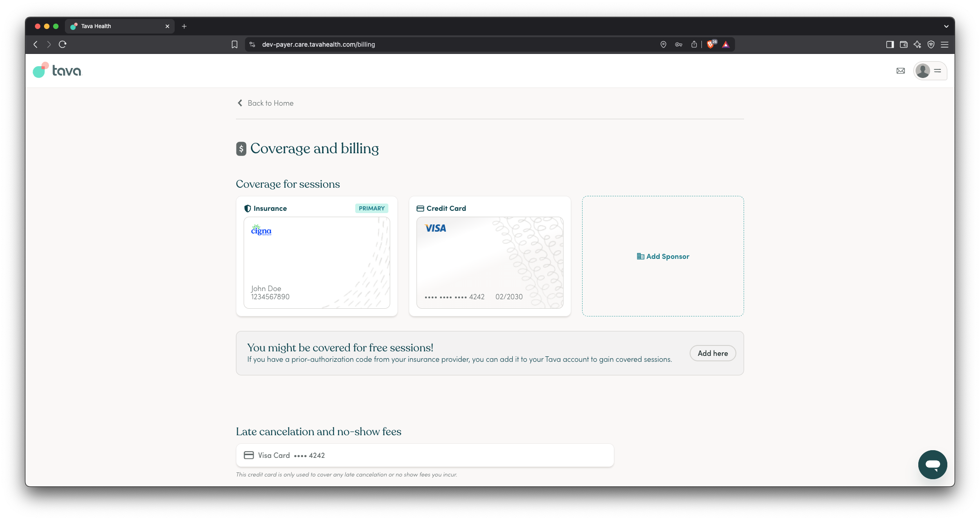Select the Visa Card 4242 field
This screenshot has width=980, height=520.
point(425,455)
